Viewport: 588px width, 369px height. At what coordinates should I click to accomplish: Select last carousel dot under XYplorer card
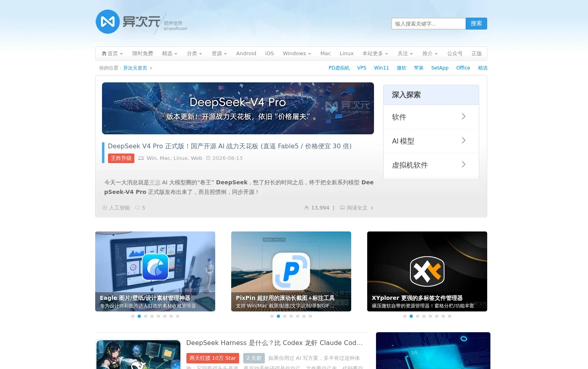[x=450, y=316]
